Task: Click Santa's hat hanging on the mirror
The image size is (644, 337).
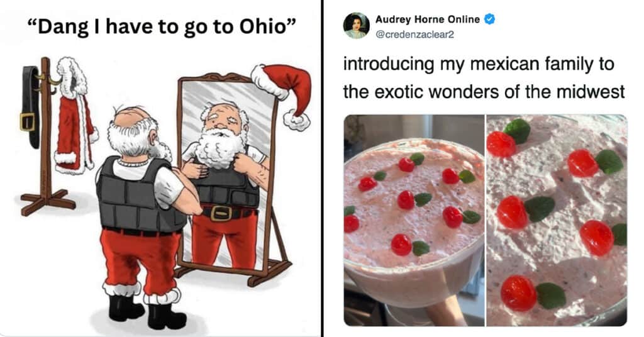Action: (x=284, y=95)
